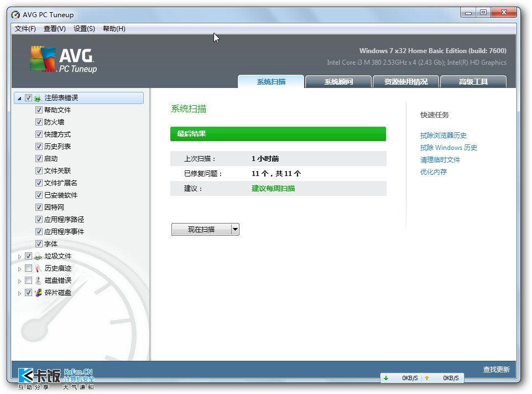Maximize the AVG PC Tuneup window
The height and width of the screenshot is (394, 532).
(x=483, y=13)
